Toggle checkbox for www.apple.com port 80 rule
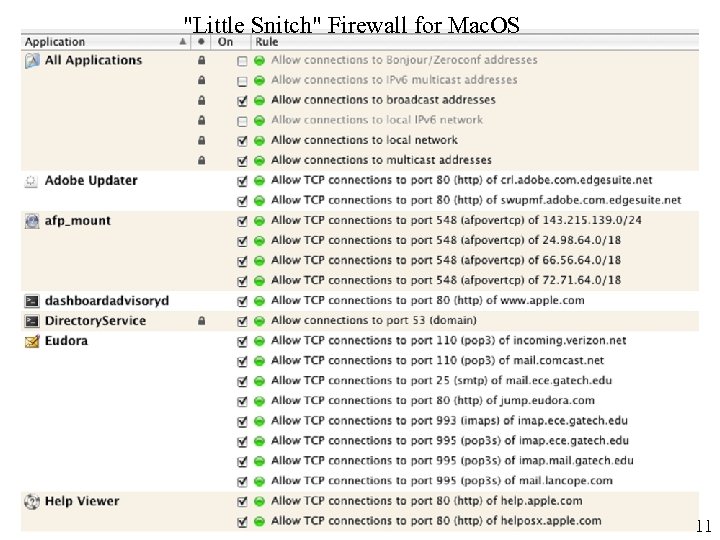The height and width of the screenshot is (540, 720). (242, 301)
